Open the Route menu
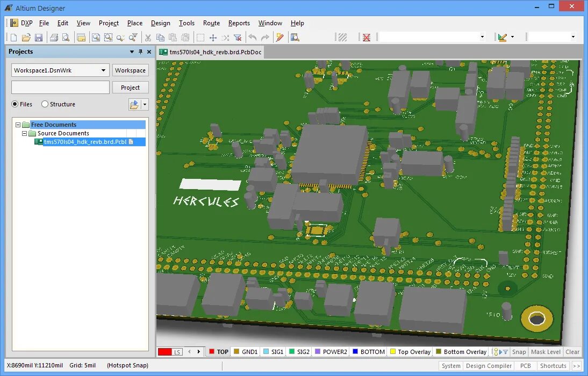The height and width of the screenshot is (376, 588). (212, 23)
